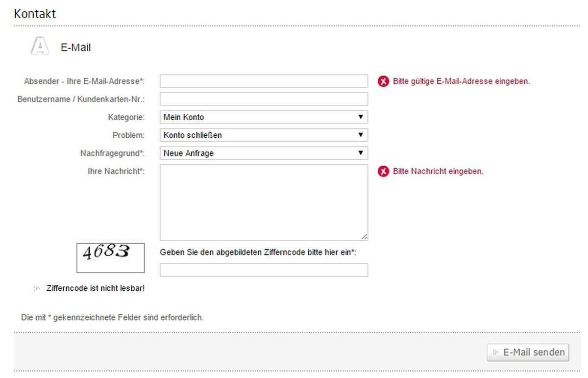
Task: Expand the Problem dropdown 'Konto schließen'
Action: coord(264,135)
